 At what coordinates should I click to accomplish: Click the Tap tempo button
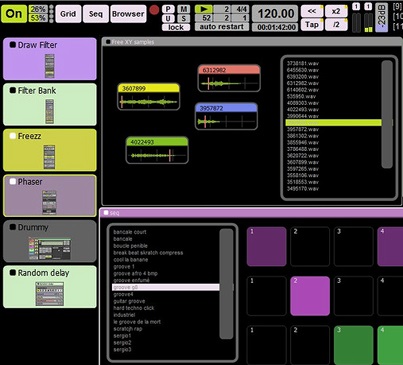coord(312,25)
